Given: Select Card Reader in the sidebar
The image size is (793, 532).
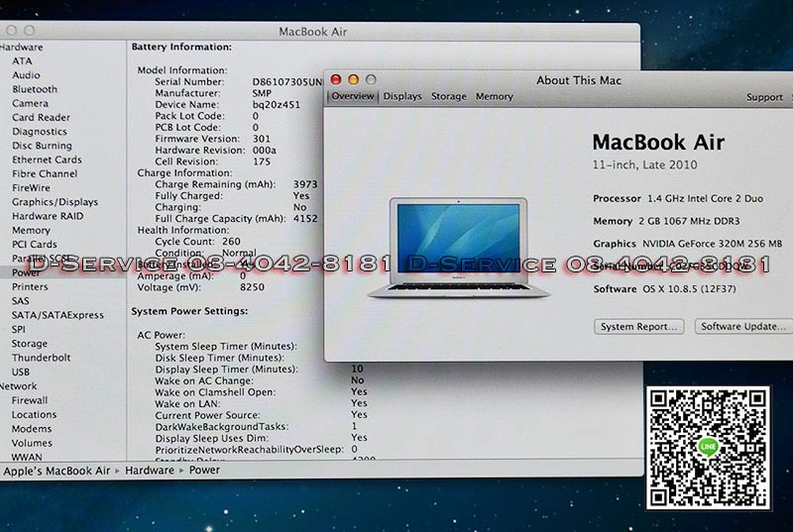Looking at the screenshot, I should point(41,117).
